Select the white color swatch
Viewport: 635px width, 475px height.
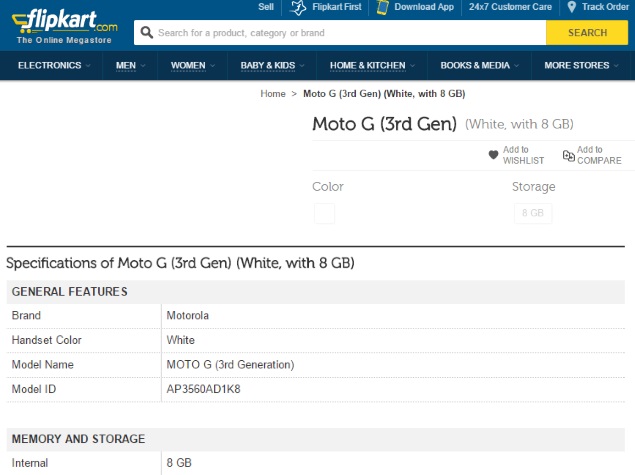click(x=324, y=213)
